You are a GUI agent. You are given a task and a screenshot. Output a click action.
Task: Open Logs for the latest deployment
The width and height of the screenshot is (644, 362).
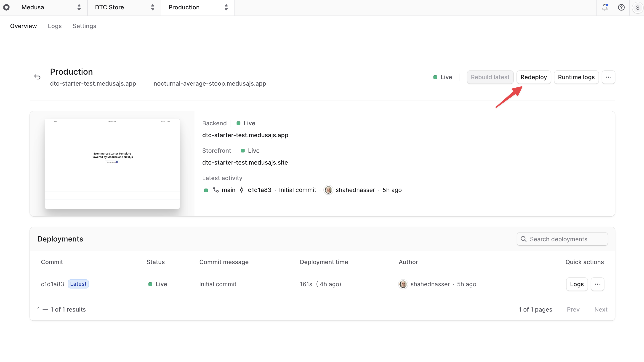pyautogui.click(x=577, y=284)
